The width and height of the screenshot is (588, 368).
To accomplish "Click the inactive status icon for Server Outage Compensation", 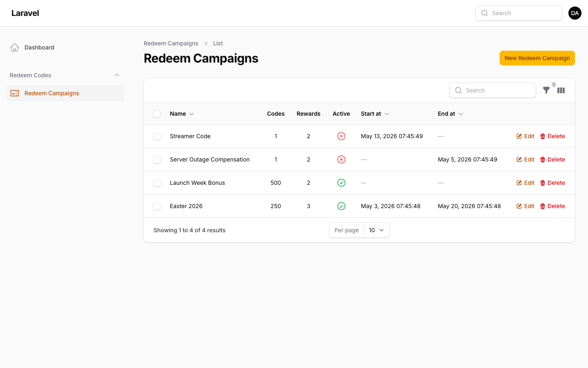I will (x=341, y=159).
